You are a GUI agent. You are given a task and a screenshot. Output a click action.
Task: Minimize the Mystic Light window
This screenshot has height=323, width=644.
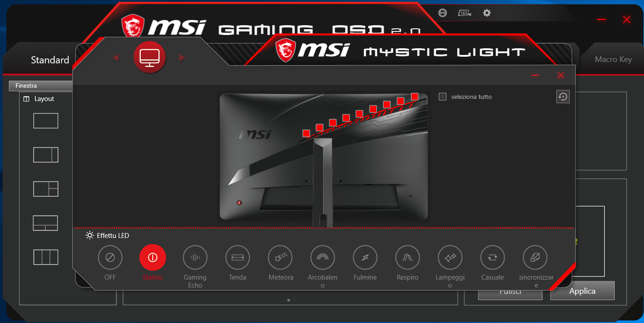[535, 76]
